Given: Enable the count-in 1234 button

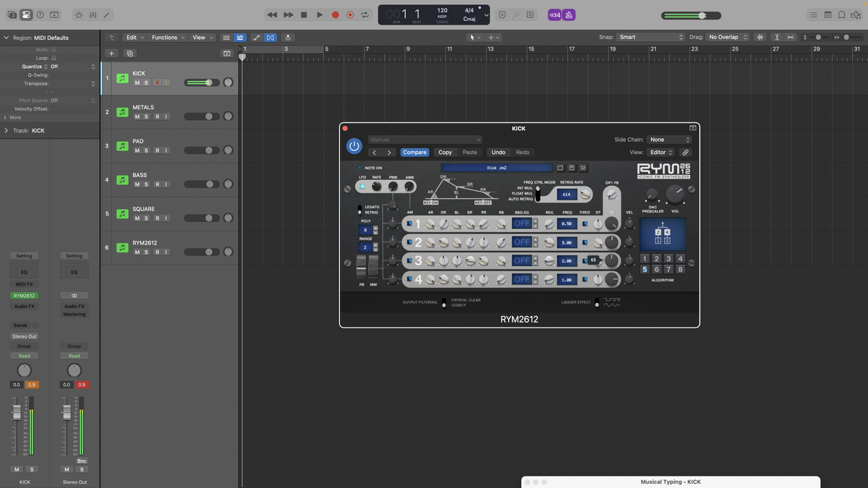Looking at the screenshot, I should pyautogui.click(x=555, y=14).
